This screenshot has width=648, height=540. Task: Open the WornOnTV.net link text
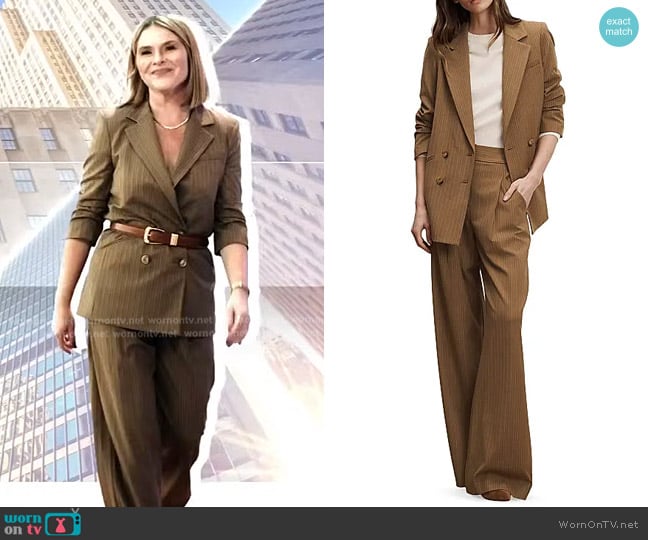(599, 524)
